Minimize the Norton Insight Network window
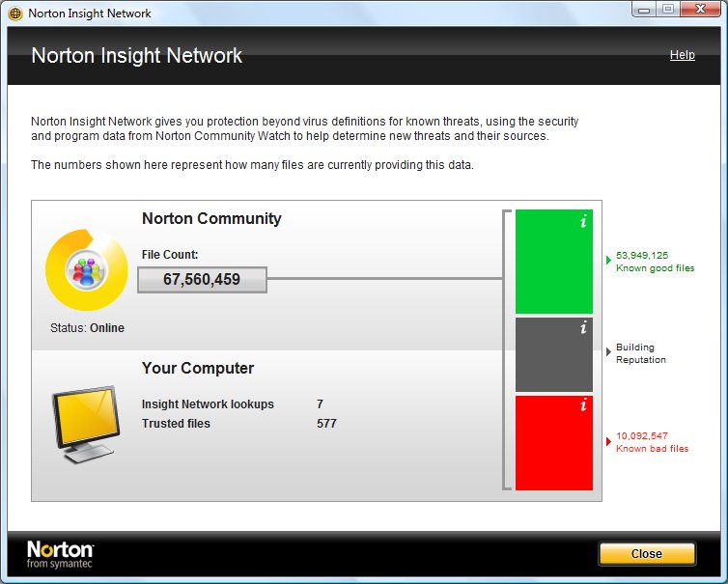 643,10
